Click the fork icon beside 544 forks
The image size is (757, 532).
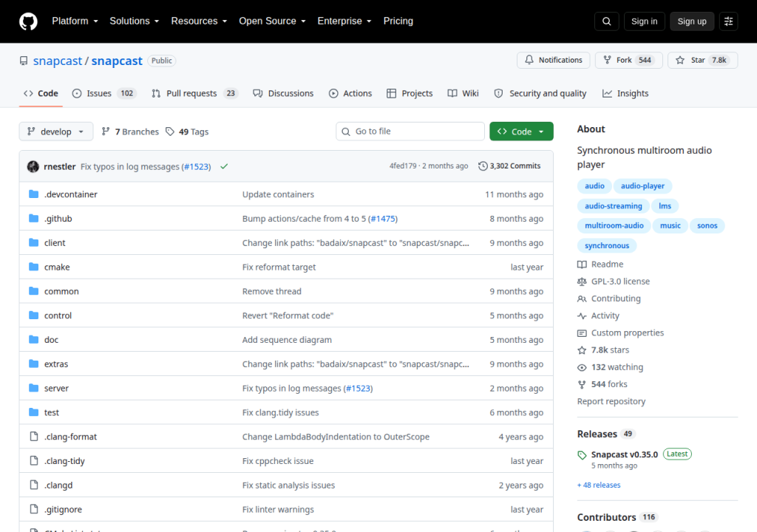click(x=582, y=384)
